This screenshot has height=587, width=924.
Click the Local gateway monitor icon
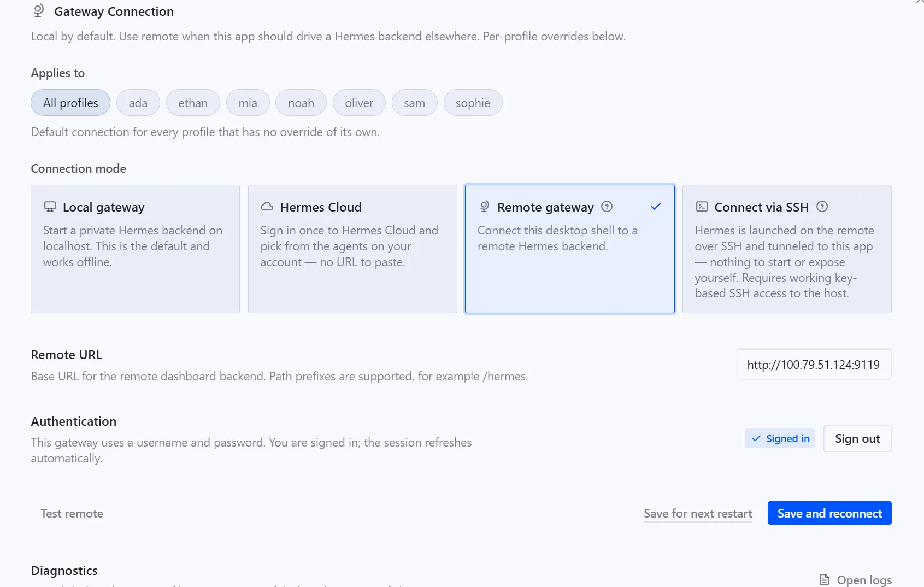point(50,207)
